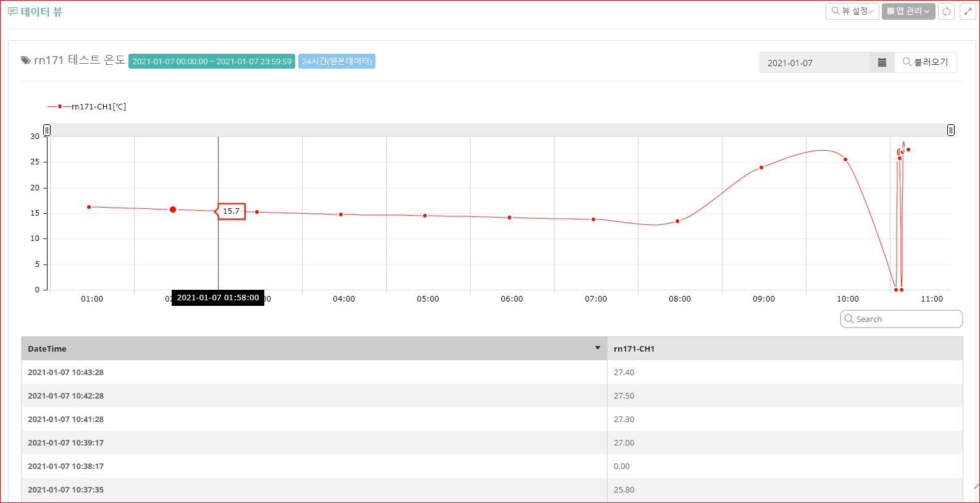Viewport: 980px width, 503px height.
Task: Select the row 2021-01-07 10:42:28
Action: click(492, 395)
